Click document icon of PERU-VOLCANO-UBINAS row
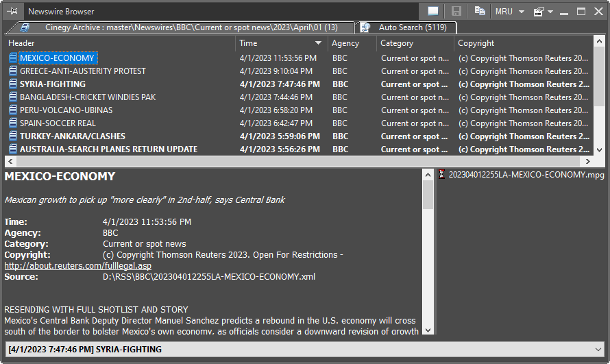Screen dimensions: 610x364 (13, 110)
